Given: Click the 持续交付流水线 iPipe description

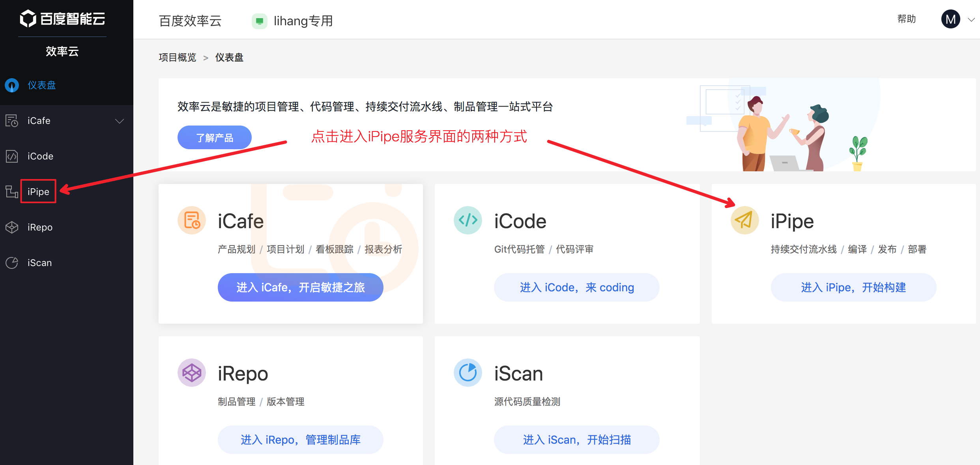Looking at the screenshot, I should point(848,249).
